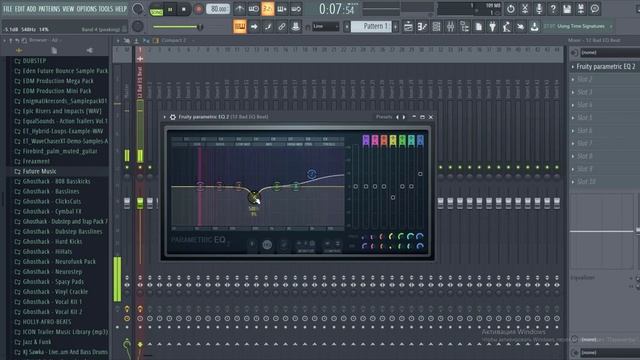Disable the 3-2-1 countdown before recording
640x360 pixels.
pos(268,9)
